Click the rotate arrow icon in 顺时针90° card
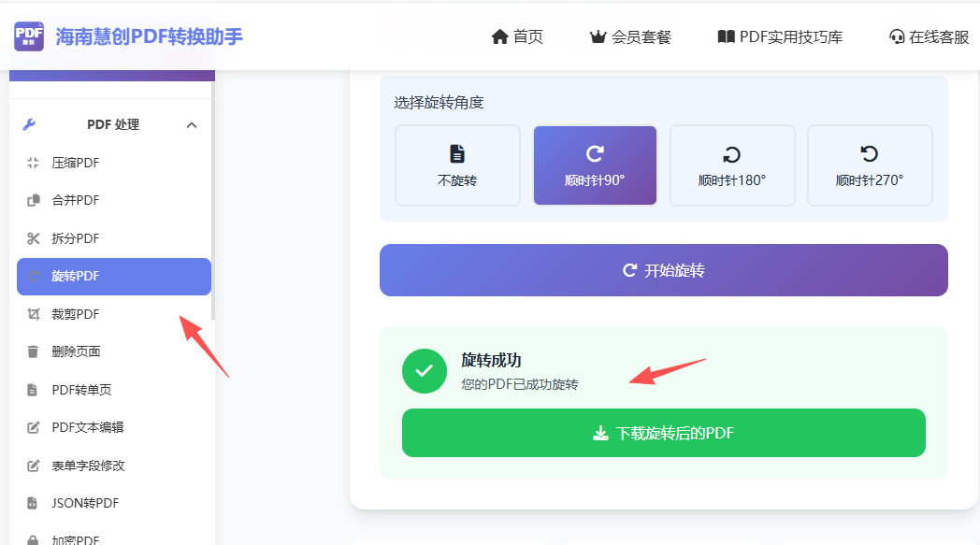The image size is (980, 545). [x=595, y=153]
